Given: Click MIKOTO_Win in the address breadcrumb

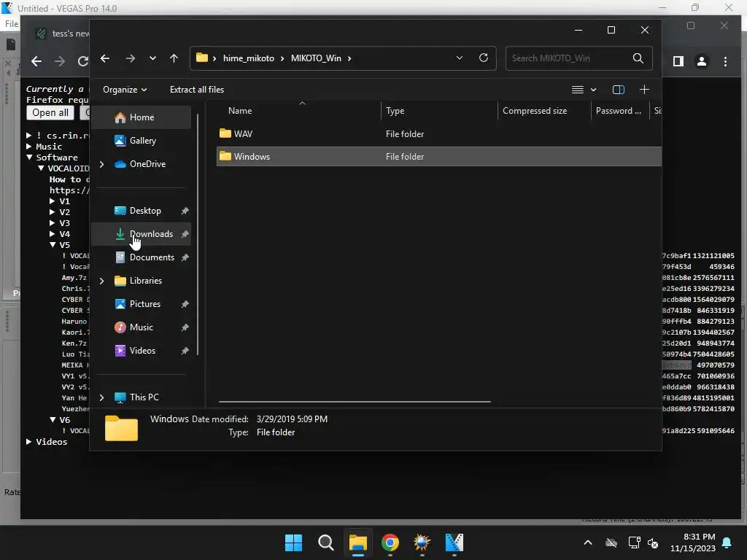Looking at the screenshot, I should pyautogui.click(x=316, y=58).
